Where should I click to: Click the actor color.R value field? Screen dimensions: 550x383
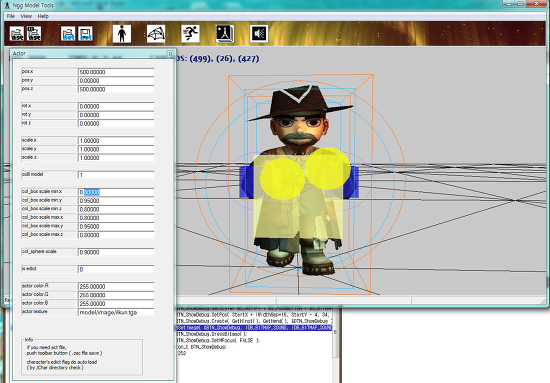(x=116, y=287)
